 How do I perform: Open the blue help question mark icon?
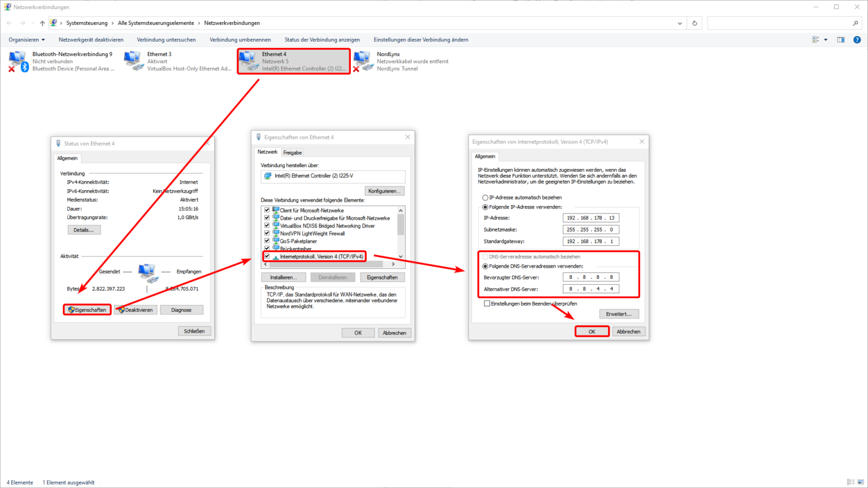point(857,40)
